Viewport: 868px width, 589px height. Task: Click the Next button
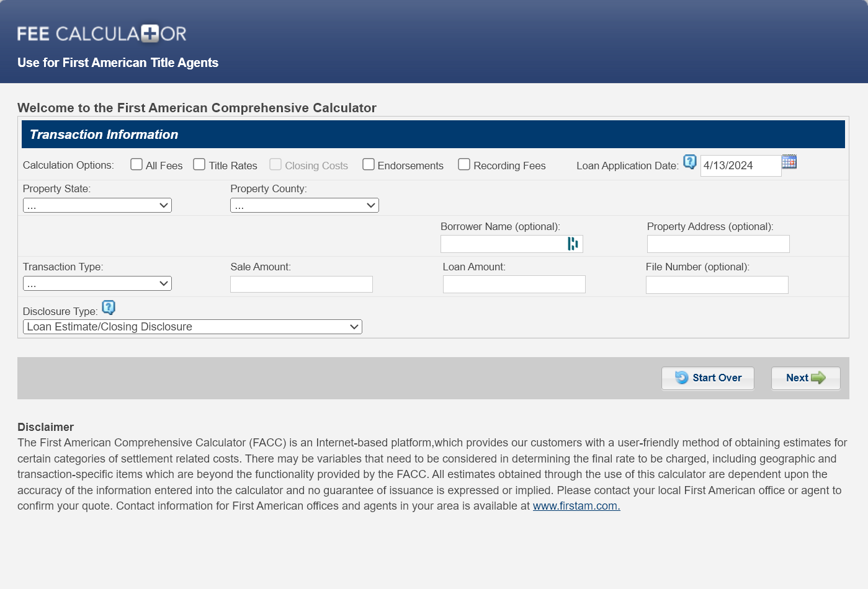[805, 378]
